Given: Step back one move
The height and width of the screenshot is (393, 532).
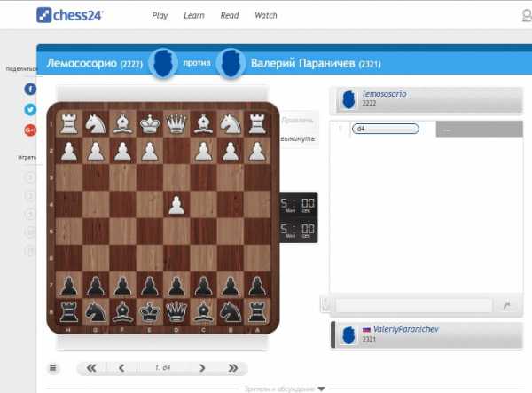Looking at the screenshot, I should tap(121, 368).
